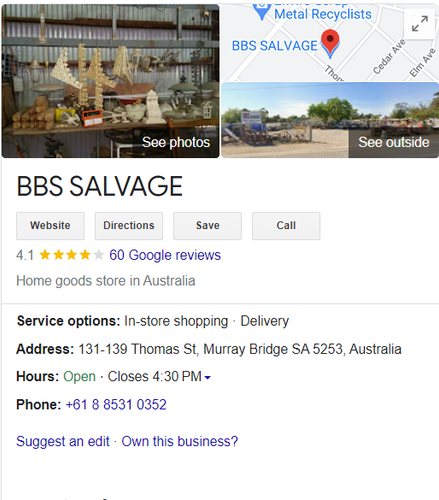This screenshot has width=439, height=500.
Task: Save BBS Salvage to your list
Action: coord(207,226)
